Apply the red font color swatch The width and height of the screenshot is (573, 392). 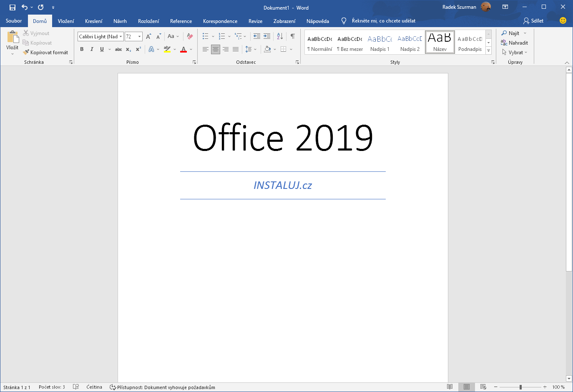[183, 49]
